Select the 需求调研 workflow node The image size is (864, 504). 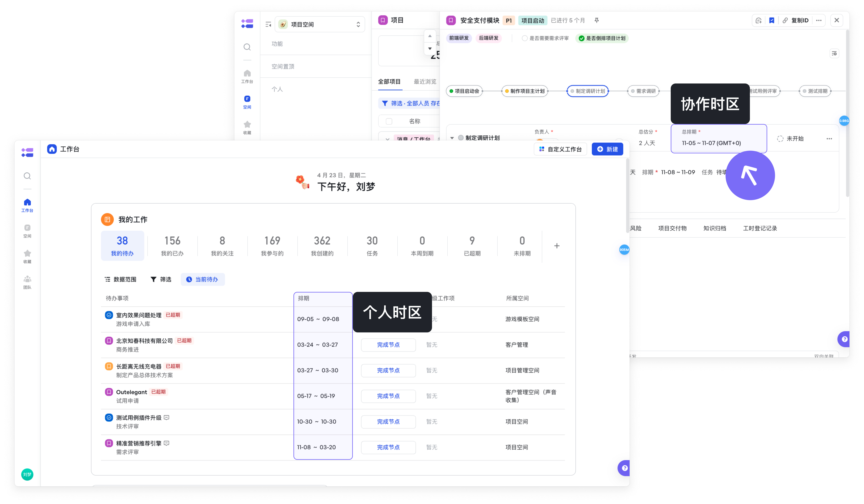point(643,91)
